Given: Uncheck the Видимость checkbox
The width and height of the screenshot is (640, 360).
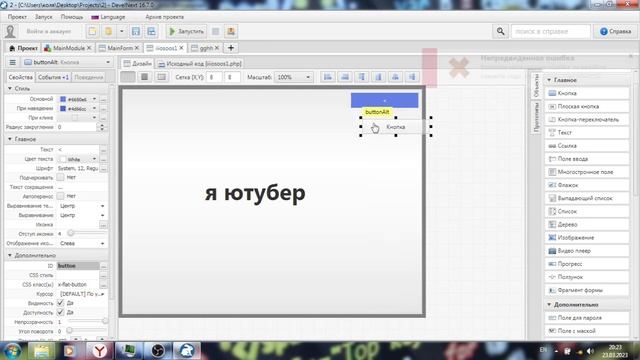Looking at the screenshot, I should click(60, 303).
